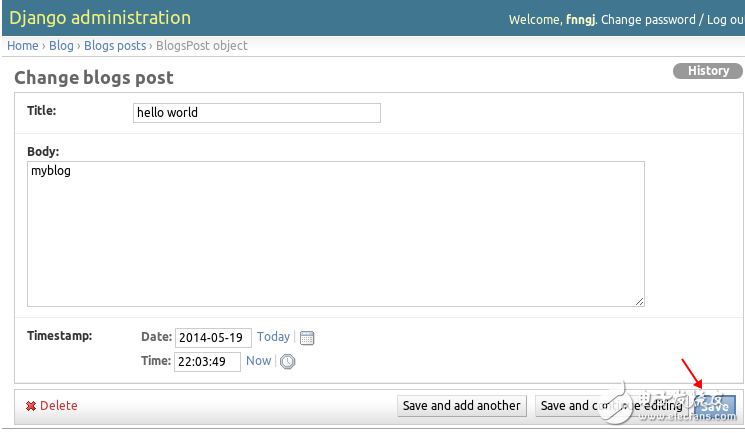Click inside the Body text area

tap(335, 234)
